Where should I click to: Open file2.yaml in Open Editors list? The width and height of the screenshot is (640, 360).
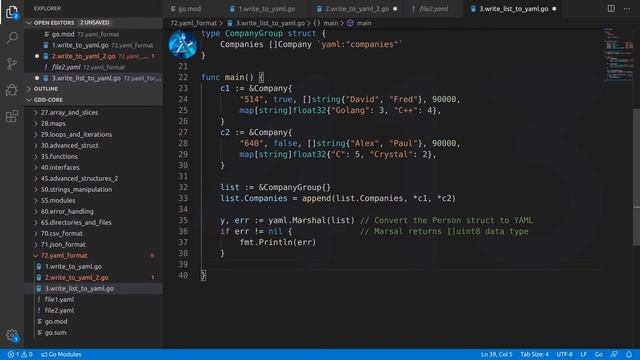[94, 67]
